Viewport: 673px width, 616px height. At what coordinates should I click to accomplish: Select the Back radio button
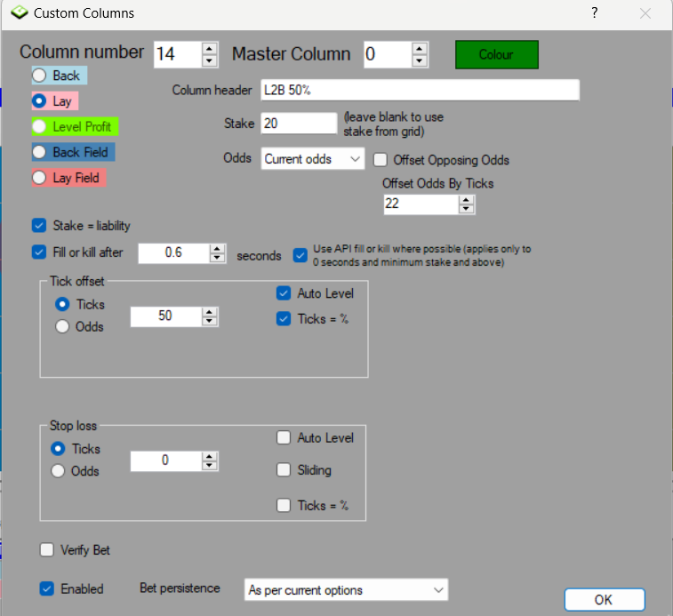click(x=39, y=76)
